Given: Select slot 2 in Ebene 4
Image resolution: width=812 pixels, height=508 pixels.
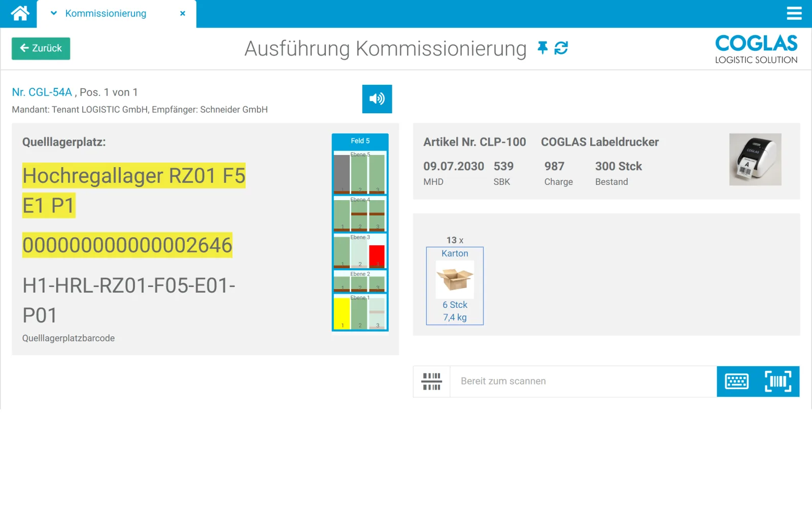Looking at the screenshot, I should coord(359,215).
